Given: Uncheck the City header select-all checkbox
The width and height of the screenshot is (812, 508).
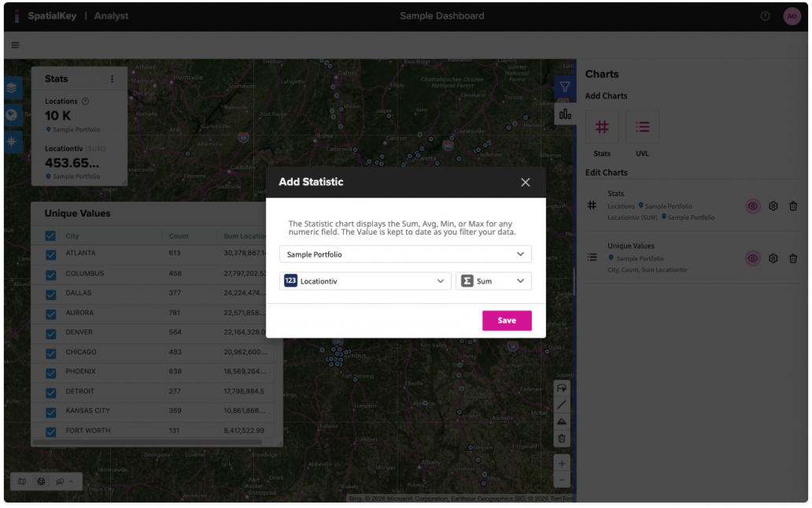Looking at the screenshot, I should pyautogui.click(x=50, y=234).
